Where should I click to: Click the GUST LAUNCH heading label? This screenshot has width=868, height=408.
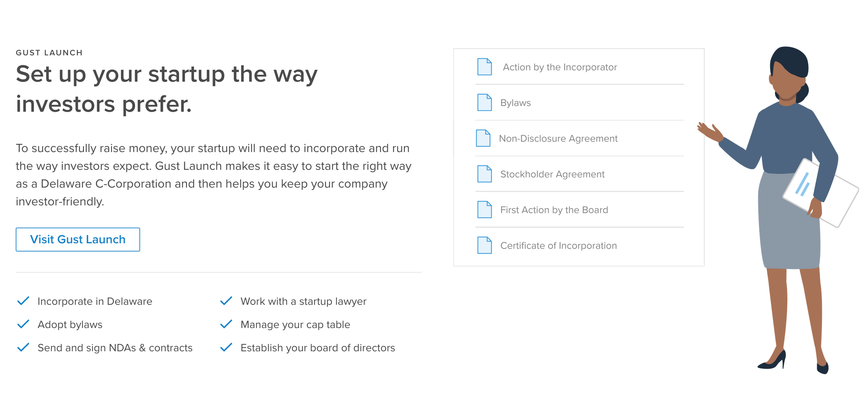49,53
